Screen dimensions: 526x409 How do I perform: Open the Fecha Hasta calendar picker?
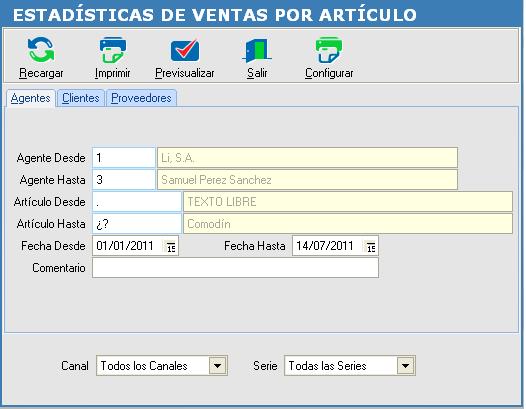tap(371, 247)
